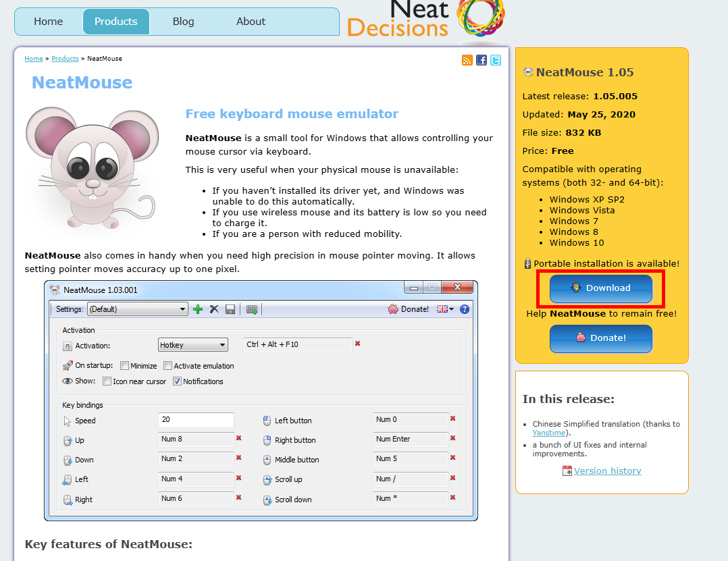The width and height of the screenshot is (728, 561).
Task: Select the Products tab
Action: pyautogui.click(x=116, y=22)
